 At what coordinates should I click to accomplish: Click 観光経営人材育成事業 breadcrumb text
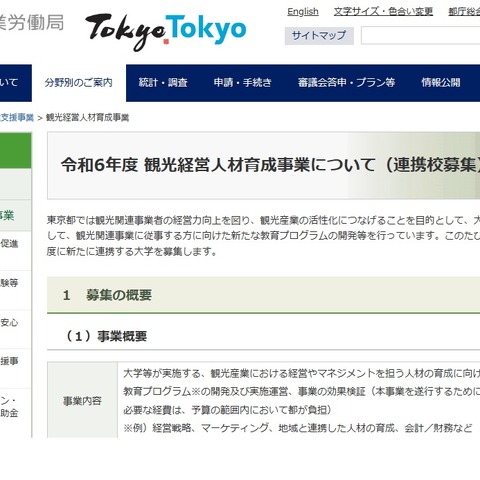coord(87,117)
